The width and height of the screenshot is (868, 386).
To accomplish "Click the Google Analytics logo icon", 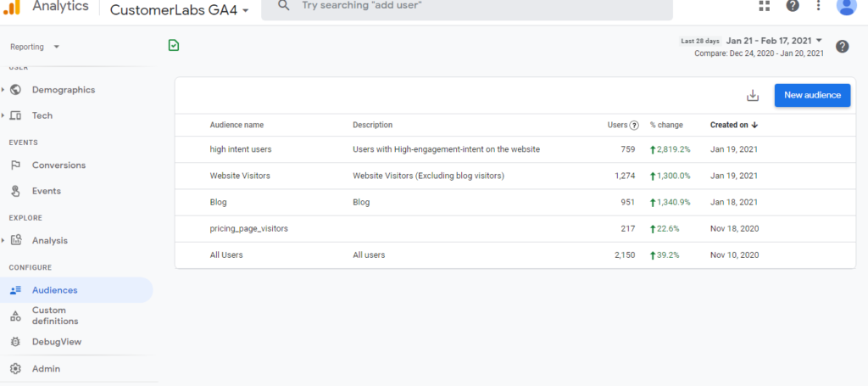I will point(11,7).
